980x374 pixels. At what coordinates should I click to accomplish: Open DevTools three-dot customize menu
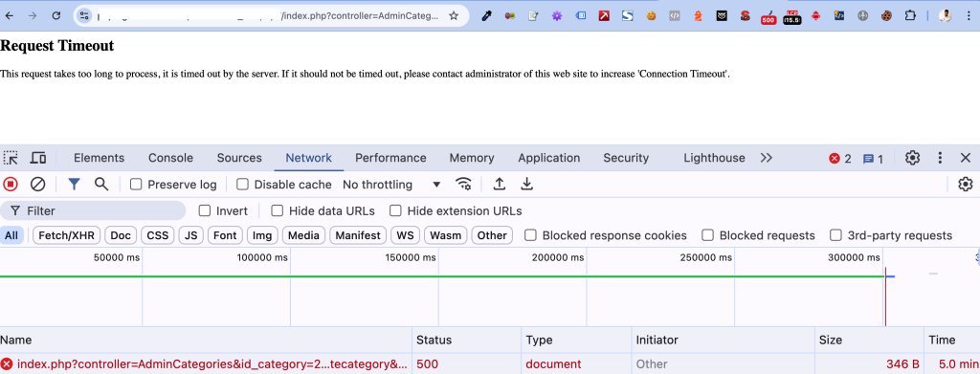click(940, 158)
